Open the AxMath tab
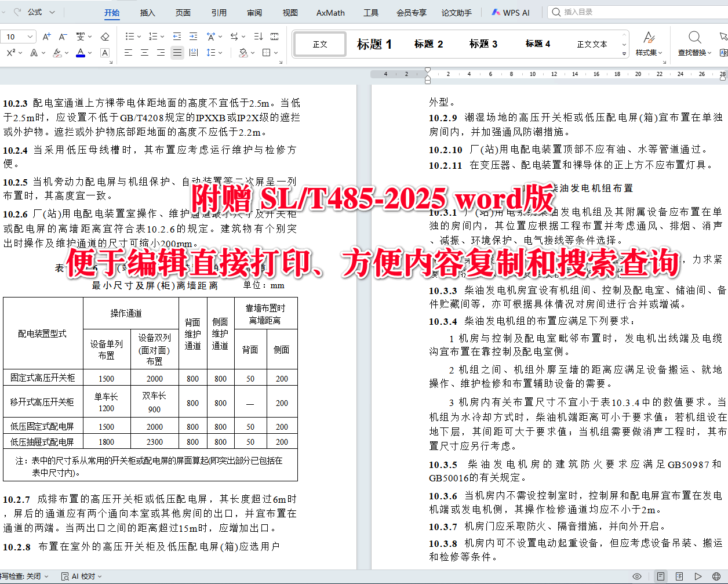 pyautogui.click(x=330, y=12)
